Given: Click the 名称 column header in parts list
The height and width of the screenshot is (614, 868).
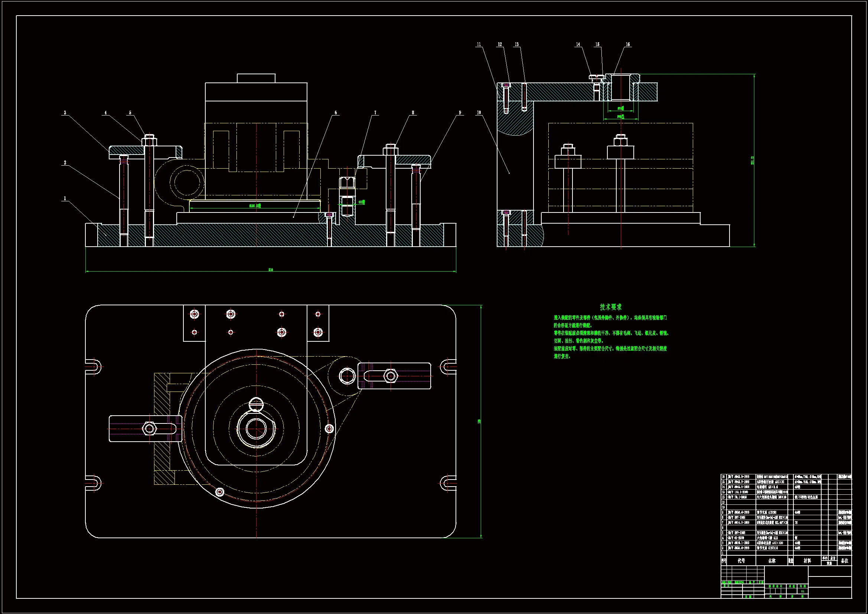Looking at the screenshot, I should (x=771, y=561).
